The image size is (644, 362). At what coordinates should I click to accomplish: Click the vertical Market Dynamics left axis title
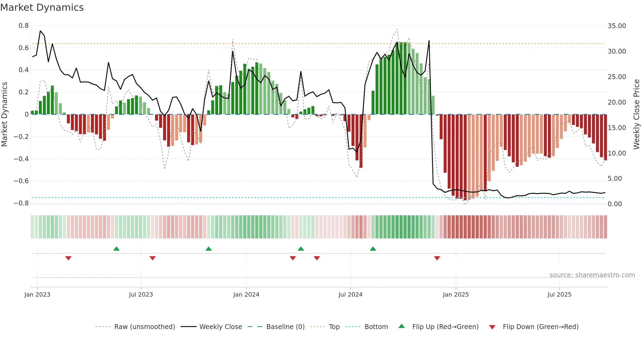[x=4, y=114]
